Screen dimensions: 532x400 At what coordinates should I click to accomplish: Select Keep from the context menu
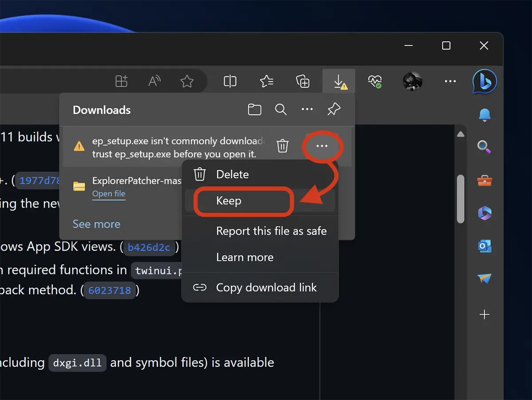tap(228, 201)
